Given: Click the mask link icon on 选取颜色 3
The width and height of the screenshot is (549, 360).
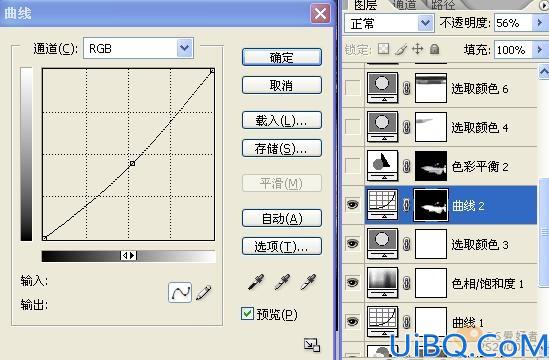Looking at the screenshot, I should 406,244.
